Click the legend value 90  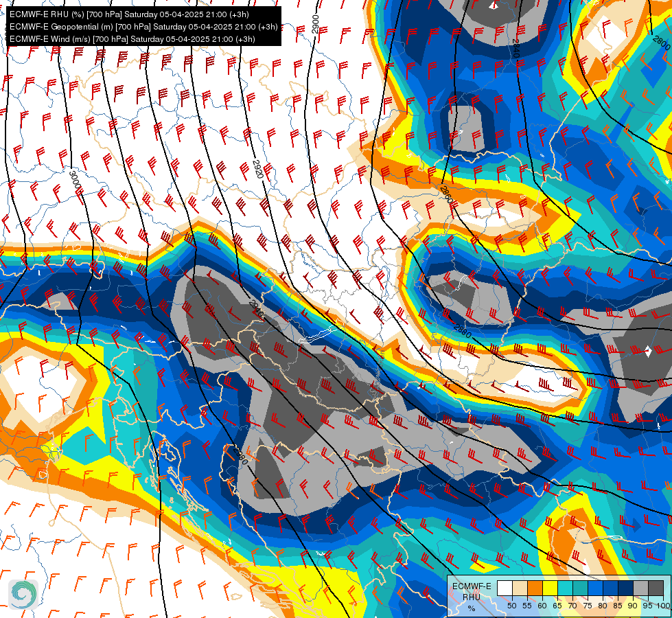click(633, 606)
